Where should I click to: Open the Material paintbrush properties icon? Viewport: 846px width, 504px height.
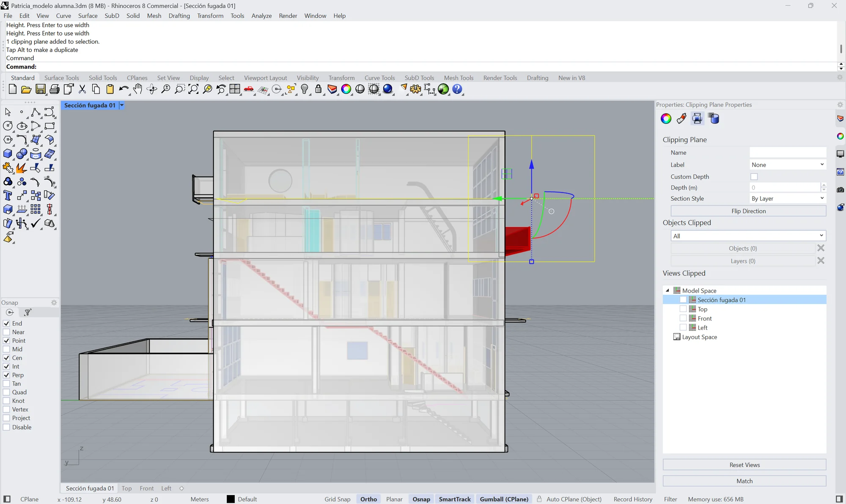click(681, 119)
